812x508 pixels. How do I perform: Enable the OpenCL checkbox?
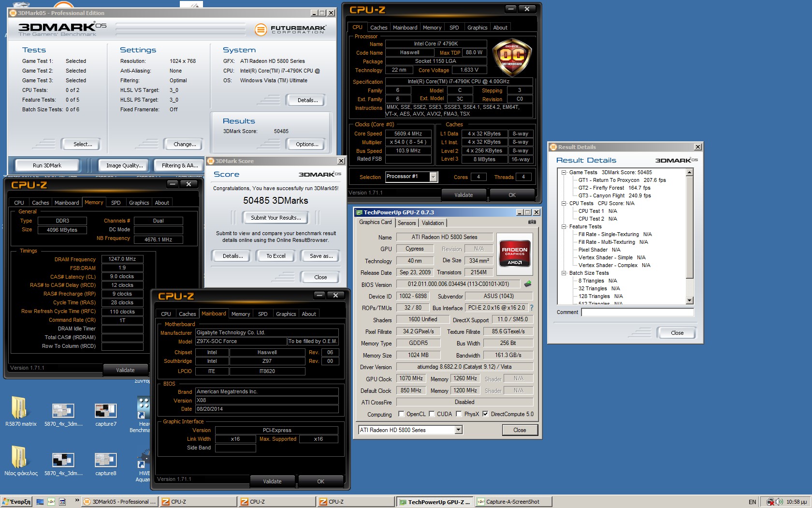[401, 414]
